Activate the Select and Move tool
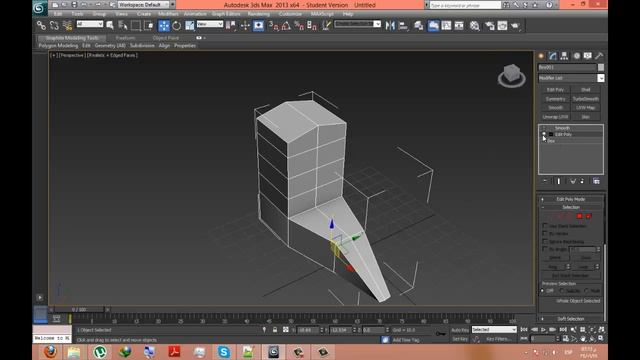The height and width of the screenshot is (360, 640). tap(164, 25)
